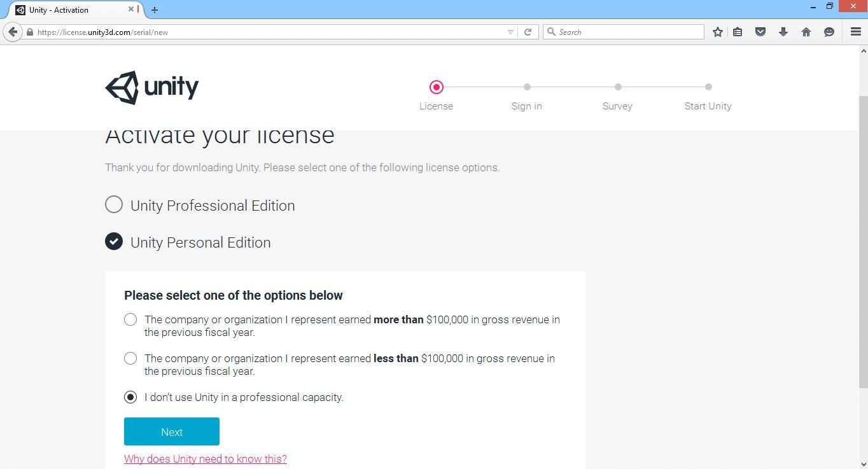Select Unity Professional Edition

point(113,204)
